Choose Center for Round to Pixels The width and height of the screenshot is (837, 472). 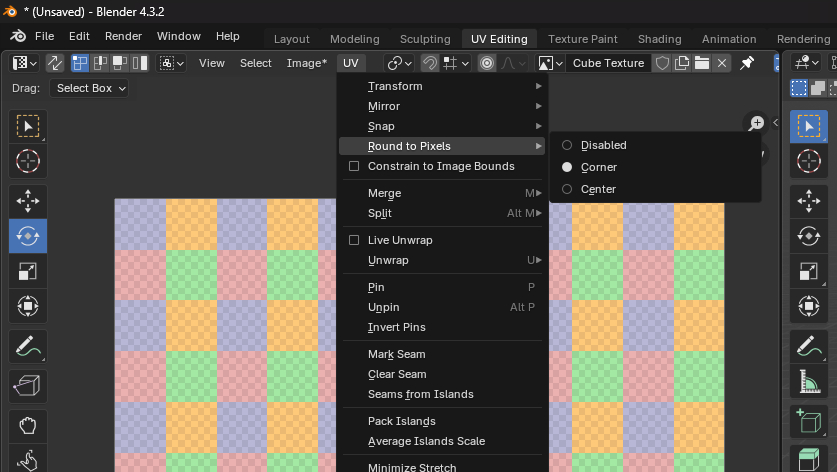click(x=598, y=189)
